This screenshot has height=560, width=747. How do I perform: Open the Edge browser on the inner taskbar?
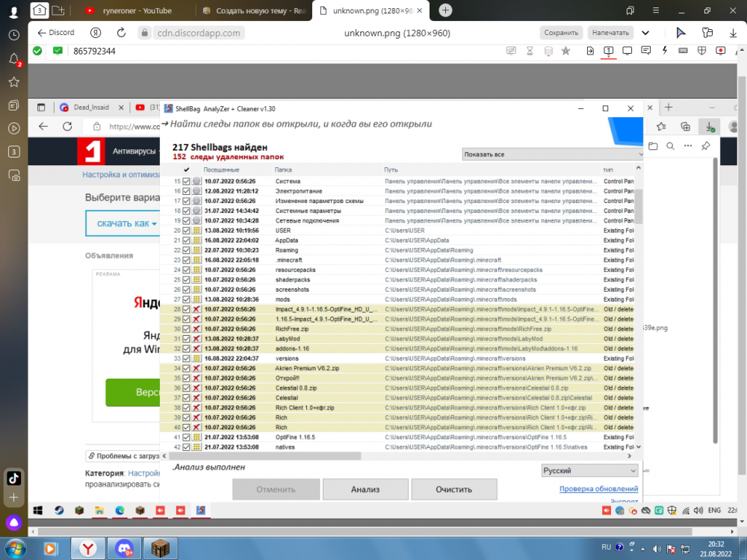coord(120,511)
